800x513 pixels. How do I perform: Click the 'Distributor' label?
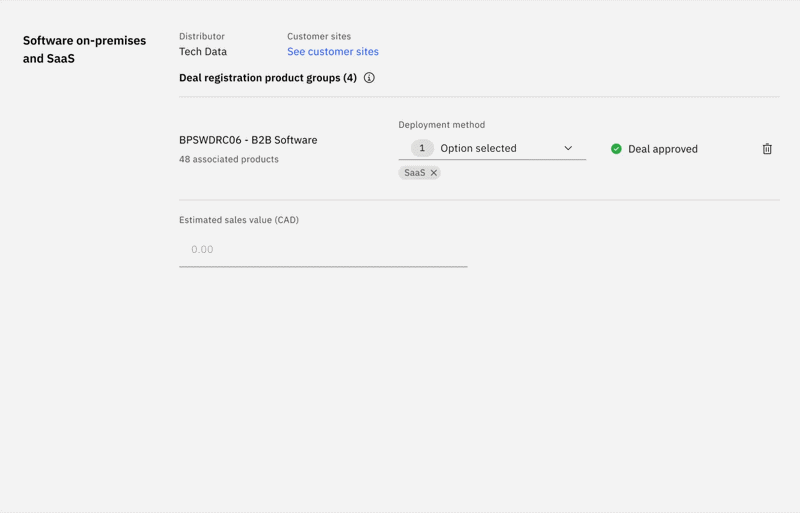[202, 36]
